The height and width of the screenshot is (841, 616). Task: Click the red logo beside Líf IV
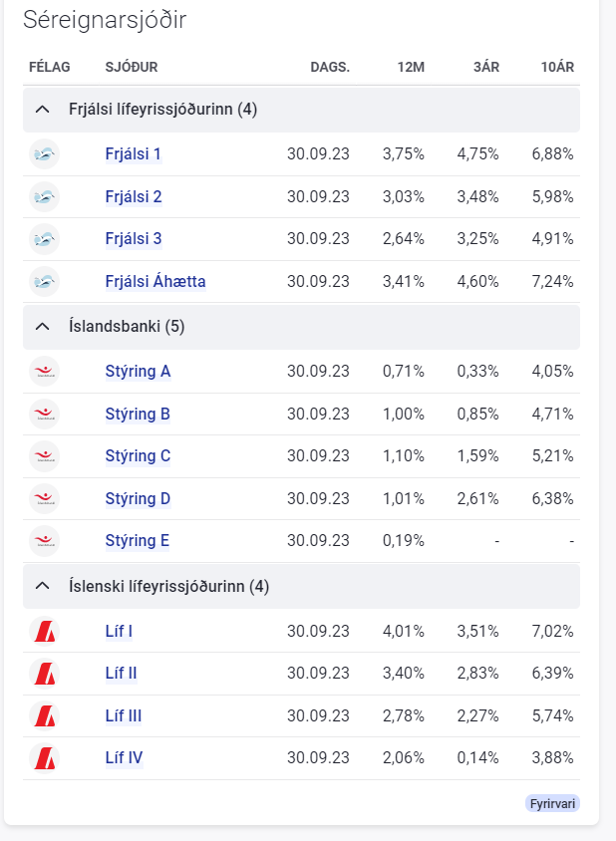click(45, 758)
